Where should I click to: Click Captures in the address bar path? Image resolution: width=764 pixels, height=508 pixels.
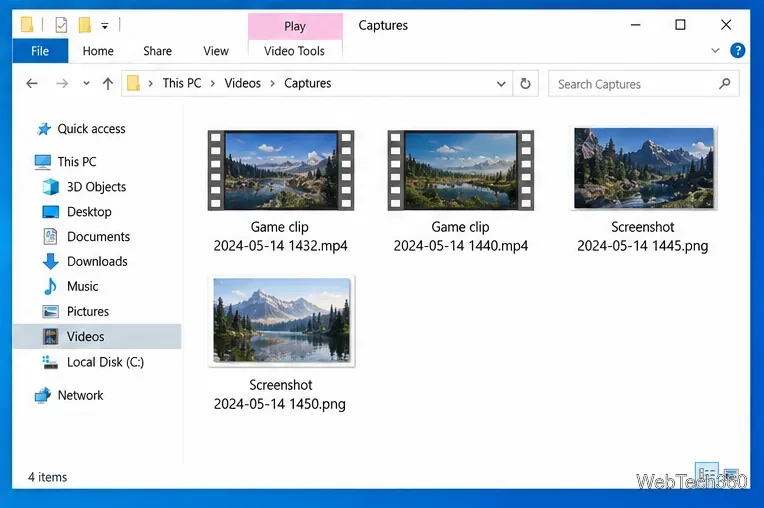[307, 83]
